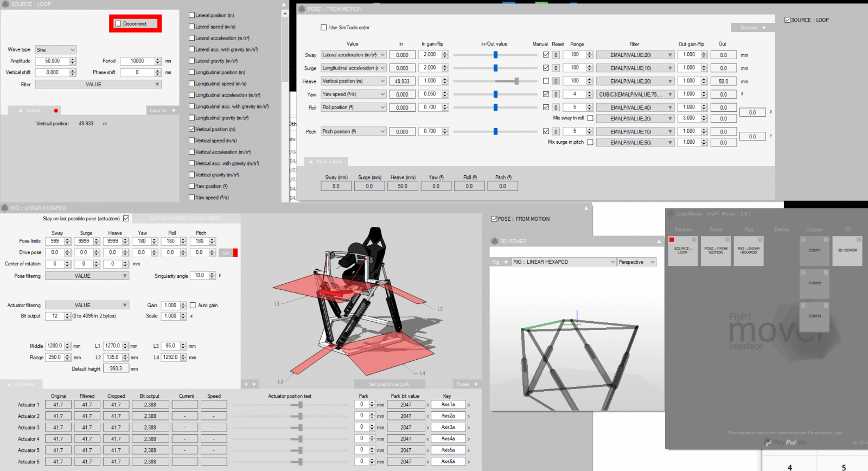Click red record dot beside Values tab
868x471 pixels.
pyautogui.click(x=56, y=111)
